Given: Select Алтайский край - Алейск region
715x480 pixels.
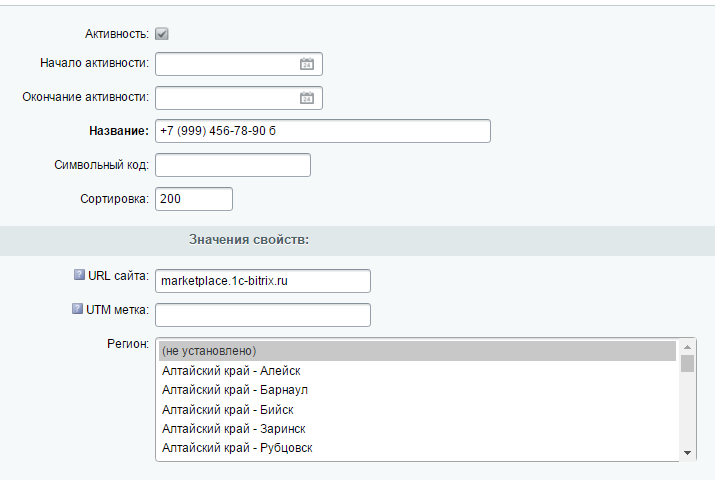Looking at the screenshot, I should pos(415,371).
